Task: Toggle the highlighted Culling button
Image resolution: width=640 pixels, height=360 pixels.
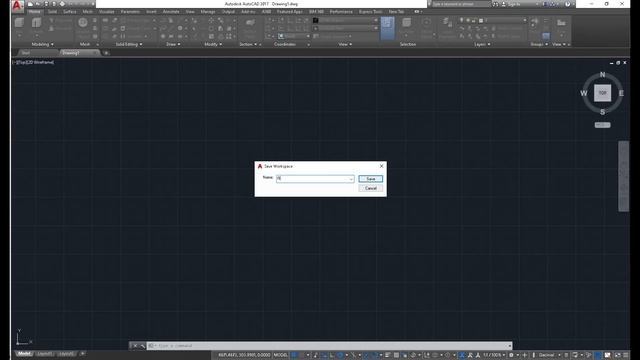Action: coord(387,28)
